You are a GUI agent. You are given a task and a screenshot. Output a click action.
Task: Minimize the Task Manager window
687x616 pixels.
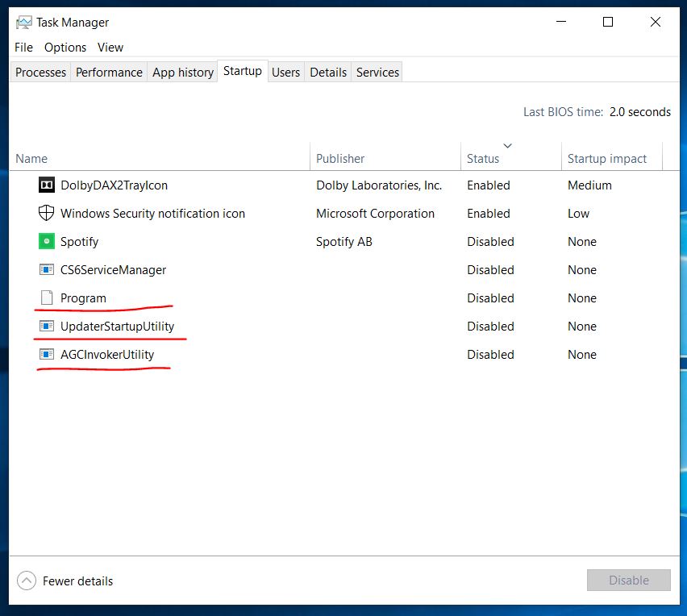tap(561, 22)
